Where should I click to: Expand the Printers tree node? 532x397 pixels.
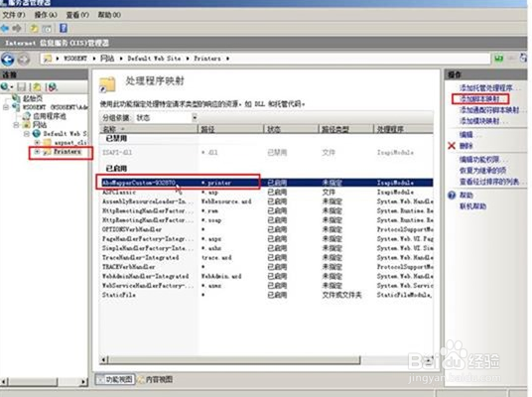pos(37,151)
